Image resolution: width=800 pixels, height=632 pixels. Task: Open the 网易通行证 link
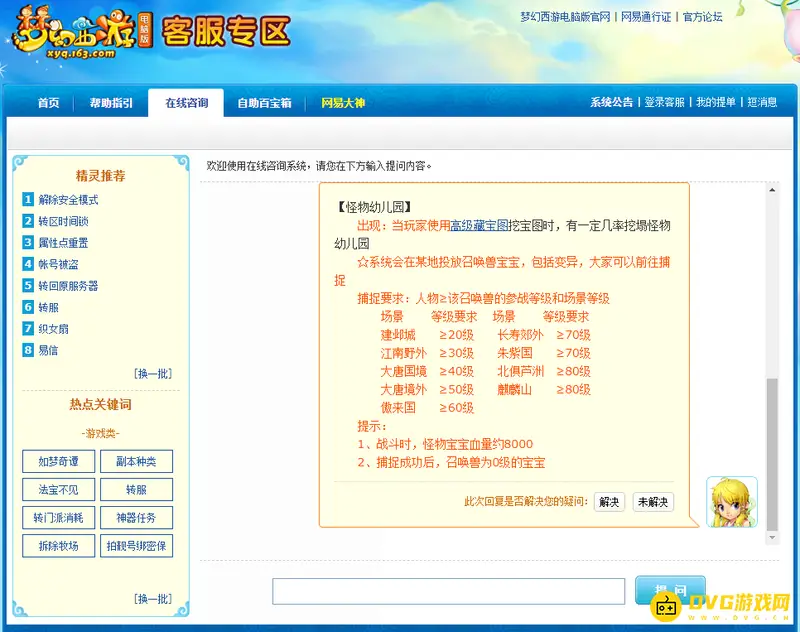pyautogui.click(x=646, y=17)
